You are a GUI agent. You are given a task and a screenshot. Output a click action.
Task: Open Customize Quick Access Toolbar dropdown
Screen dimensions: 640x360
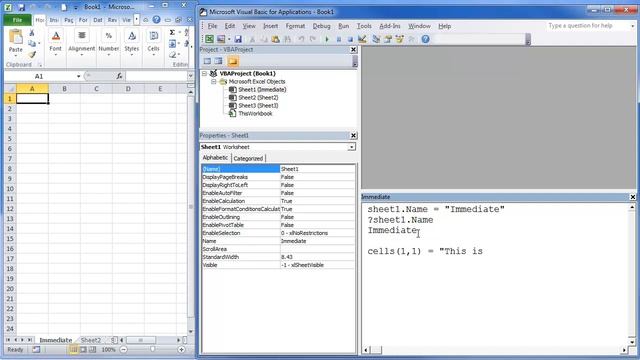point(76,7)
